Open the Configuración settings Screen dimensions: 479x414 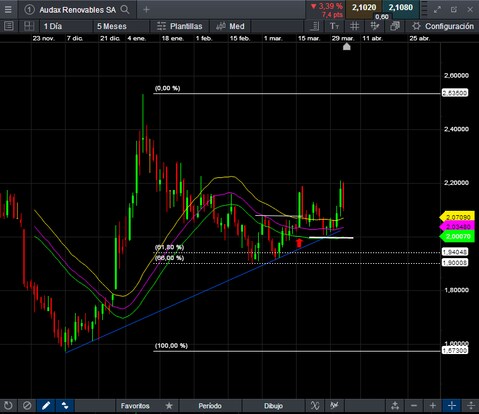(442, 26)
